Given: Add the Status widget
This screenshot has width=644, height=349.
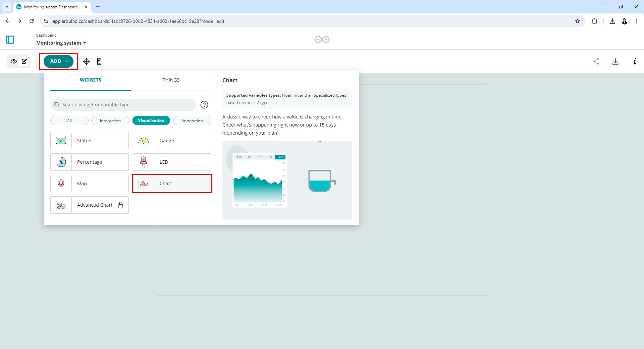Looking at the screenshot, I should click(x=90, y=141).
